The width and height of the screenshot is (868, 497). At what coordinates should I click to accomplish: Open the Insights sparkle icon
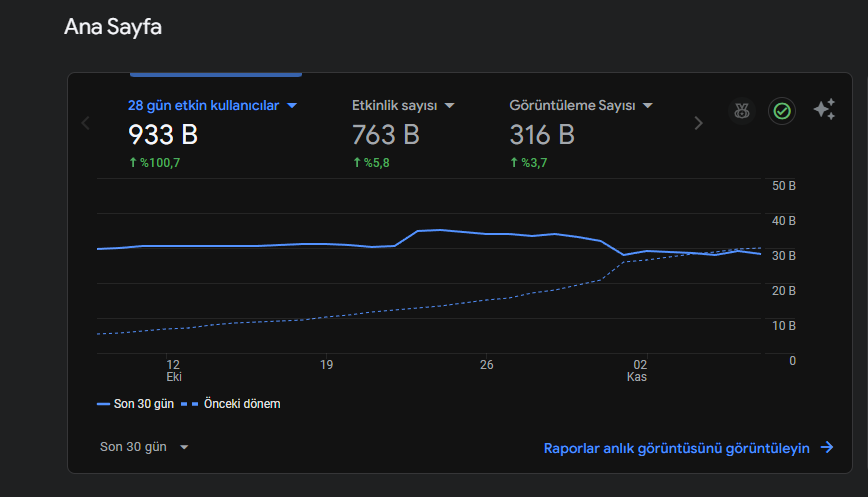tap(824, 110)
